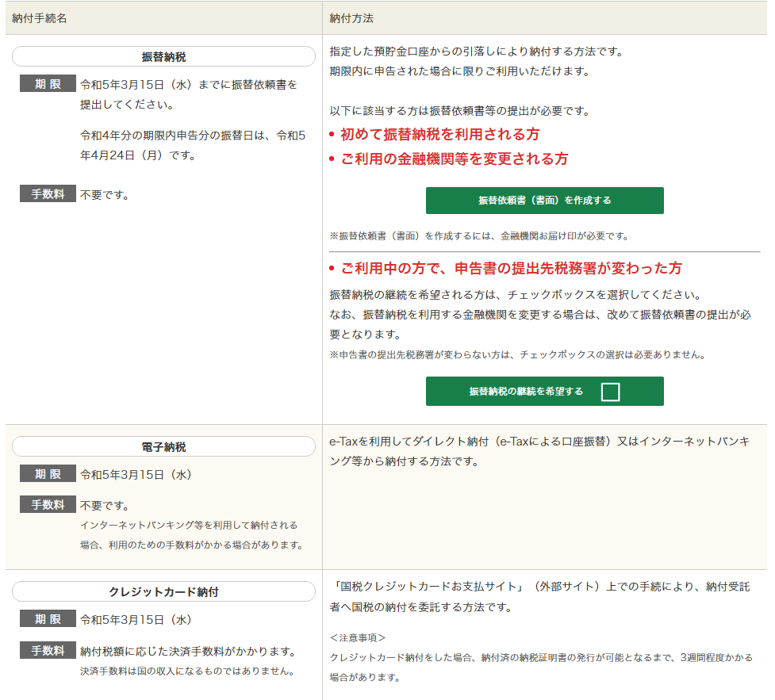Click the 手数料 badge in 電子納税 section

point(48,505)
